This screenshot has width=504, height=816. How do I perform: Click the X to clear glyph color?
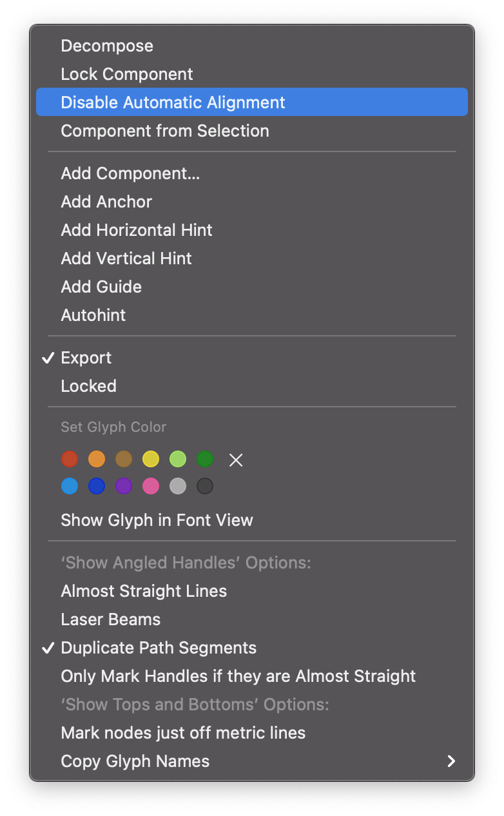[236, 460]
